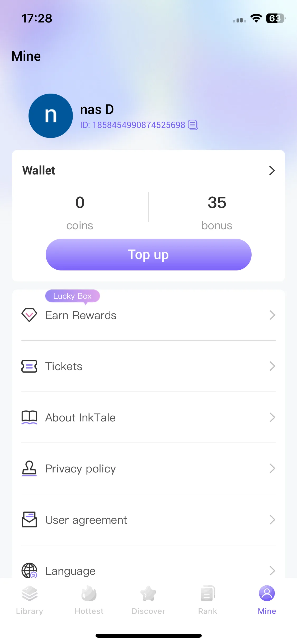This screenshot has width=297, height=644.
Task: Open the Tickets row chevron
Action: click(272, 366)
